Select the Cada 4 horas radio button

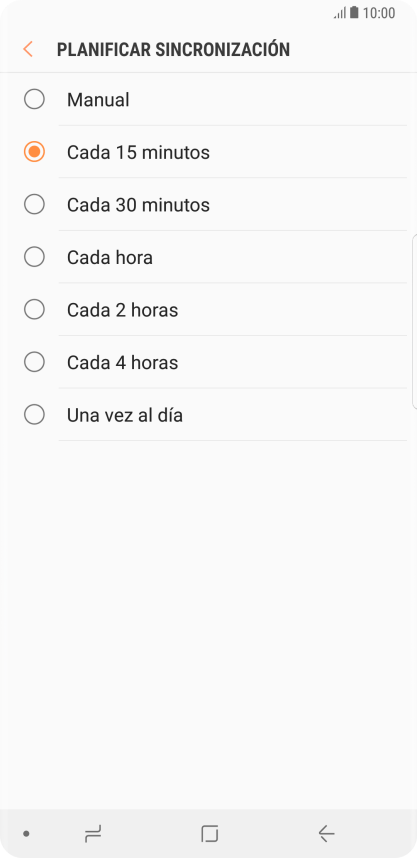[34, 362]
